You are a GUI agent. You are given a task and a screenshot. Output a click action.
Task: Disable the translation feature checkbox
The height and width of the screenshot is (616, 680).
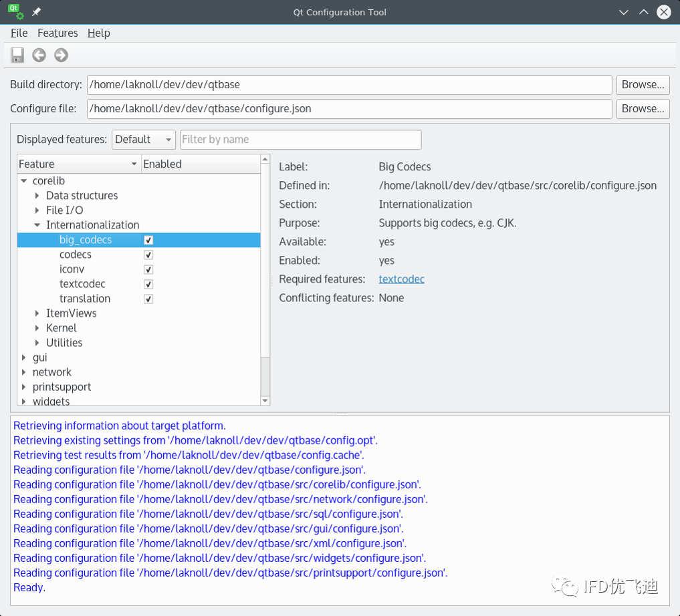148,299
